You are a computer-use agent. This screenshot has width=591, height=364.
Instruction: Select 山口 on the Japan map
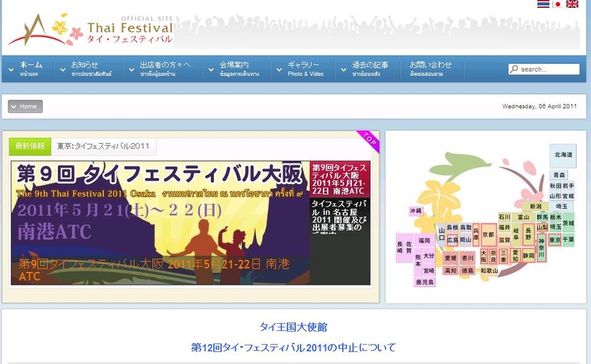tap(441, 235)
